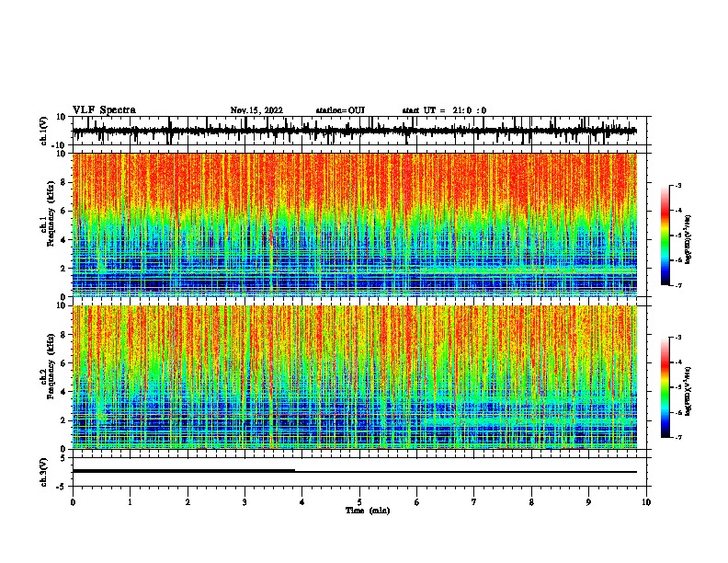Screen dimensions: 728x563
Task: Click the "-5" tick label on ch.3 axis
Action: (x=63, y=487)
